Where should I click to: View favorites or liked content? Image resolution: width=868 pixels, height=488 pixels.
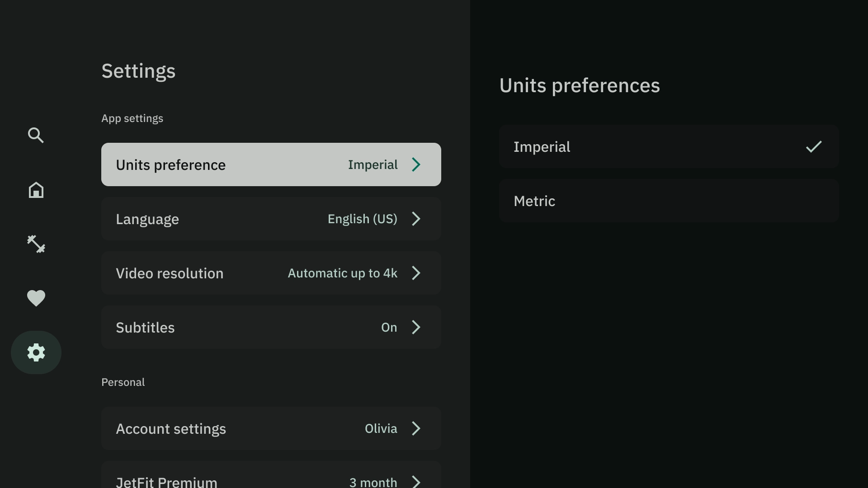pyautogui.click(x=36, y=298)
